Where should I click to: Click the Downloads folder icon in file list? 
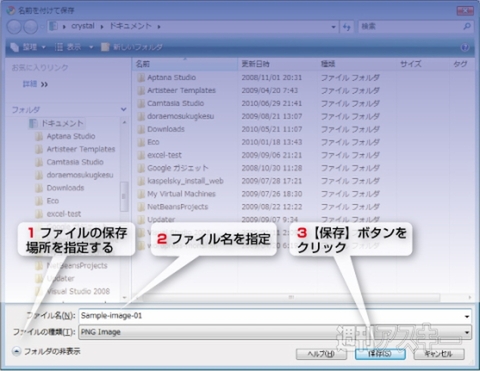tap(141, 129)
